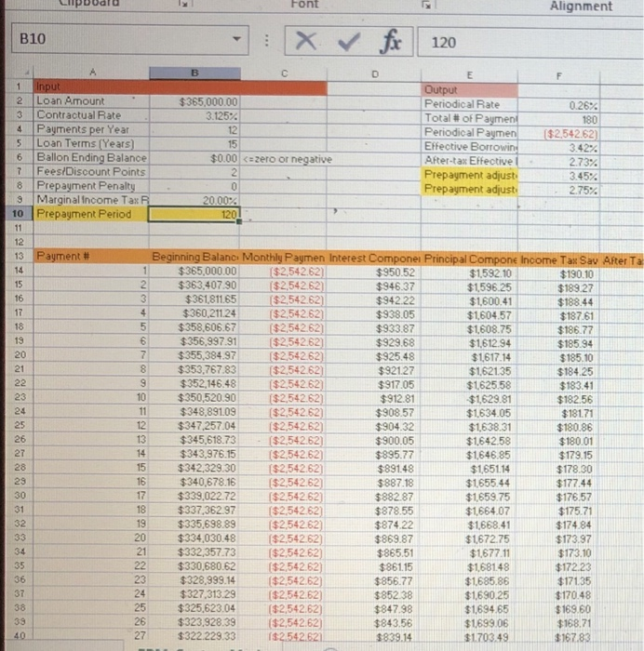Confirm entry with the check mark
Viewport: 644px width, 651px height.
pos(348,41)
